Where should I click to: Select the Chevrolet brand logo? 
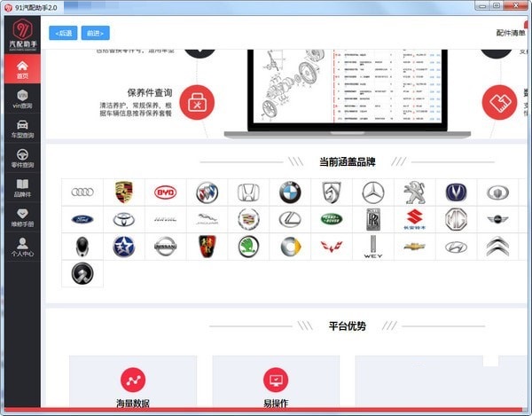coord(415,247)
